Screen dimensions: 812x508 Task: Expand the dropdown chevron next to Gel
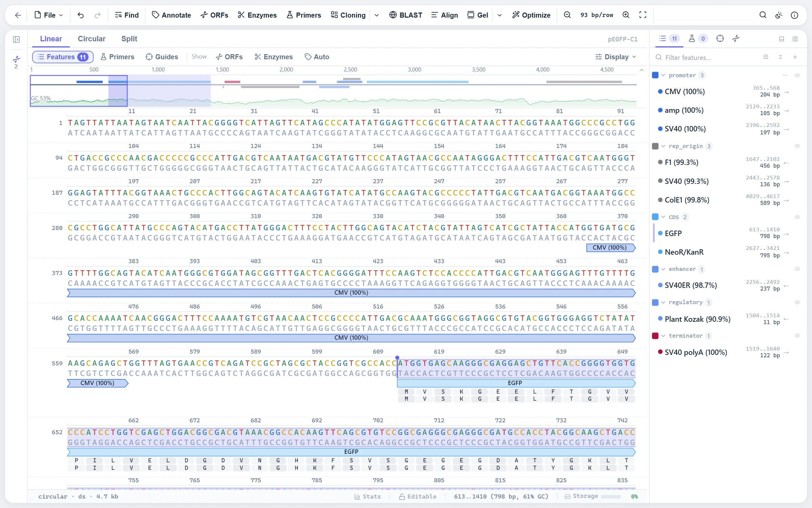[500, 15]
